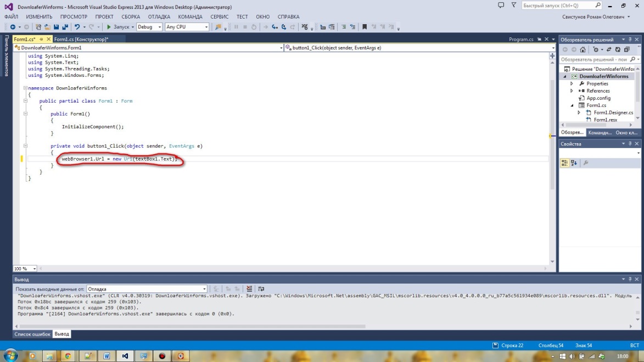644x362 pixels.
Task: Toggle auto-hide pin on Solution Explorer panel
Action: 630,40
